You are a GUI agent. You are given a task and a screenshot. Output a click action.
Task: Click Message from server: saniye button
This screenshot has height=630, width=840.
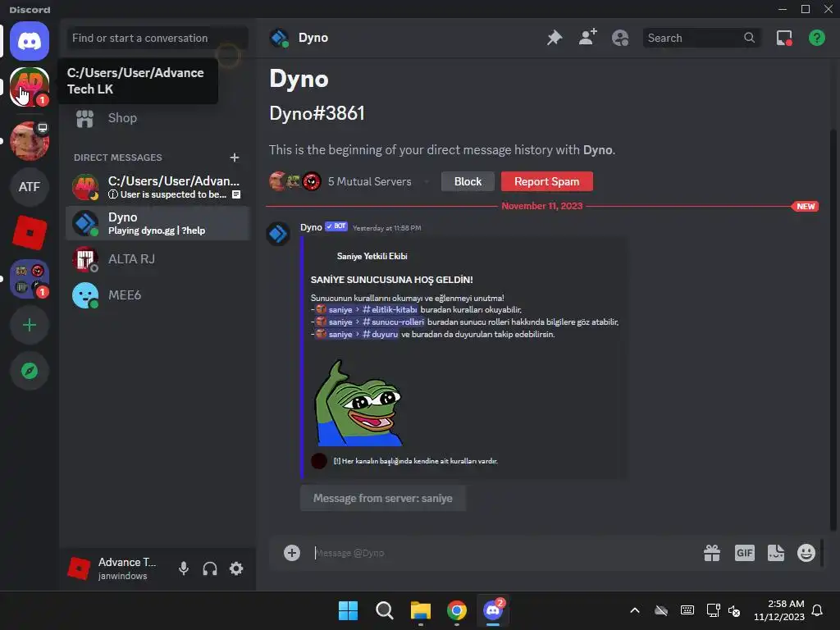click(x=383, y=498)
